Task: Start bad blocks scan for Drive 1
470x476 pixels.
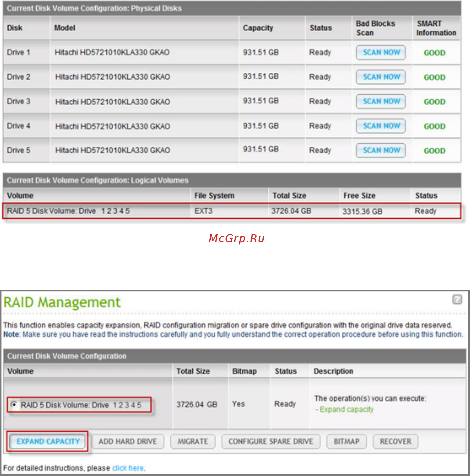Action: [381, 52]
